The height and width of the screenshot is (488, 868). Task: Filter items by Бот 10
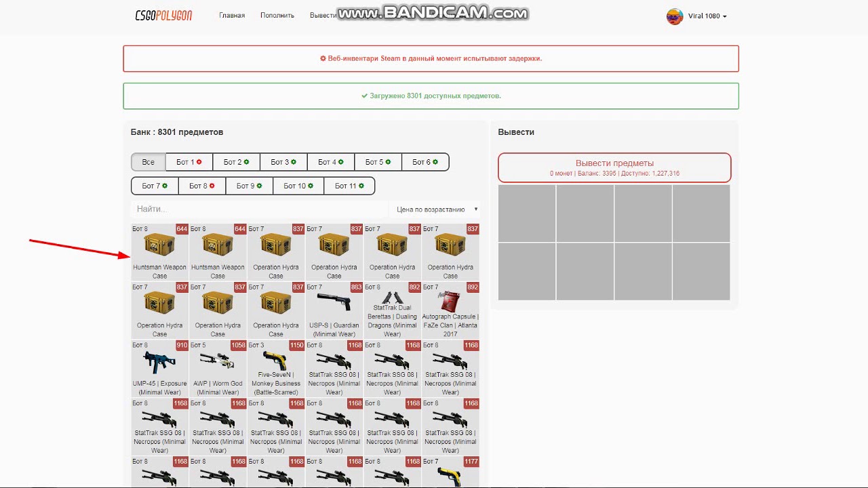coord(298,186)
